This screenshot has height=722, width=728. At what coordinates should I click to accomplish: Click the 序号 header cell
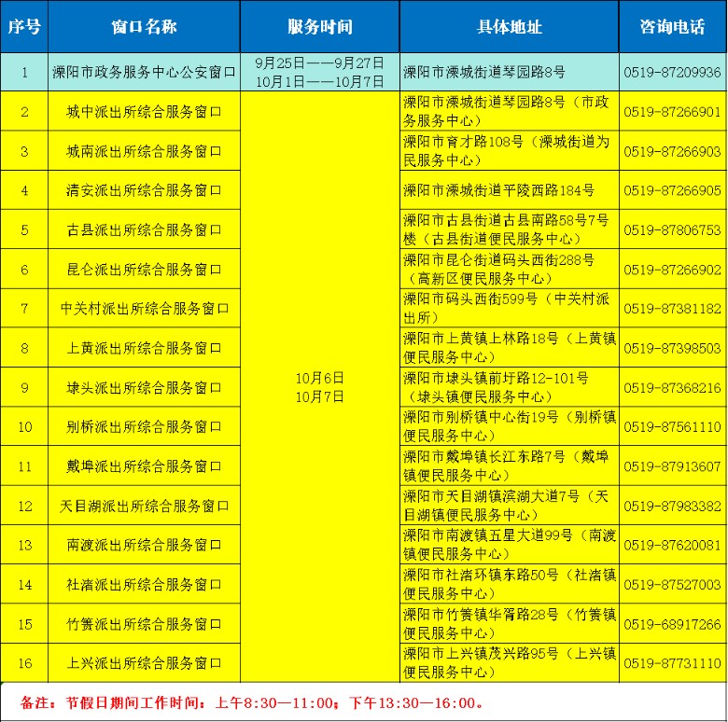pos(24,26)
